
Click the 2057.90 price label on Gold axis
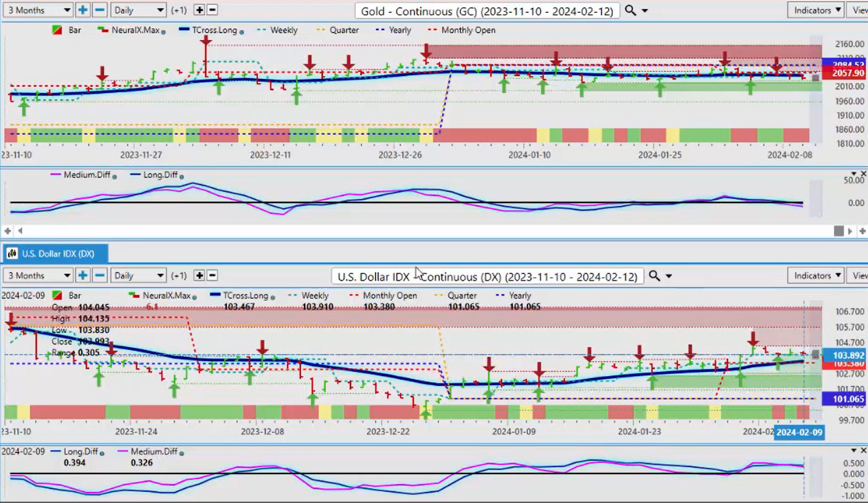[843, 73]
